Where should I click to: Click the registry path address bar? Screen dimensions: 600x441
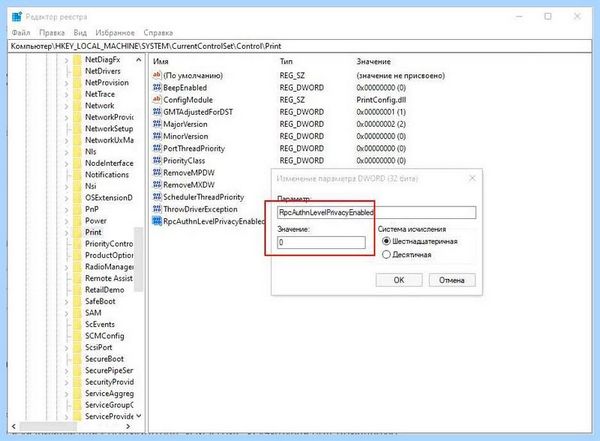(x=300, y=46)
